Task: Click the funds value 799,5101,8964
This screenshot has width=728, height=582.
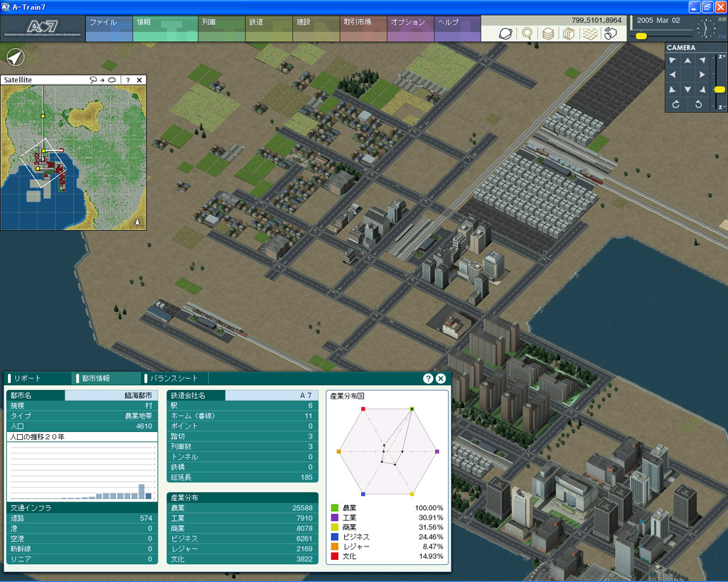Action: pos(596,21)
